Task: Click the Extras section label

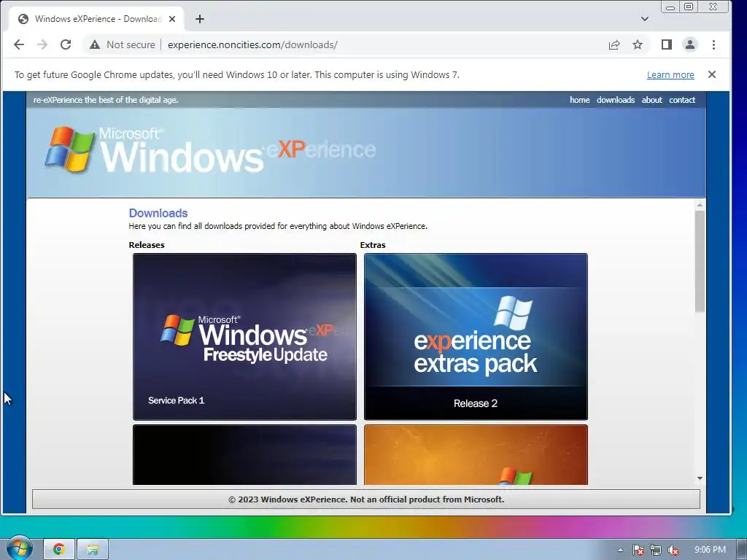Action: [373, 245]
